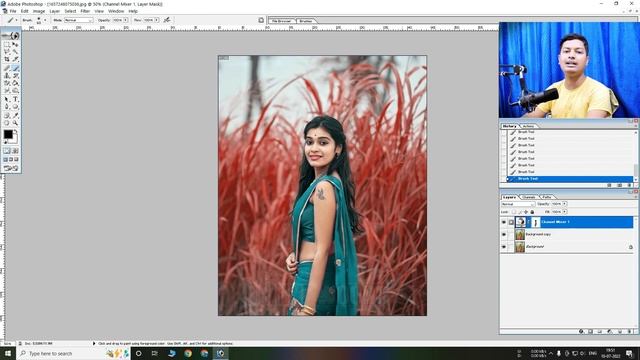Viewport: 640px width, 360px height.
Task: Select the Dodge tool
Action: pyautogui.click(x=15, y=91)
